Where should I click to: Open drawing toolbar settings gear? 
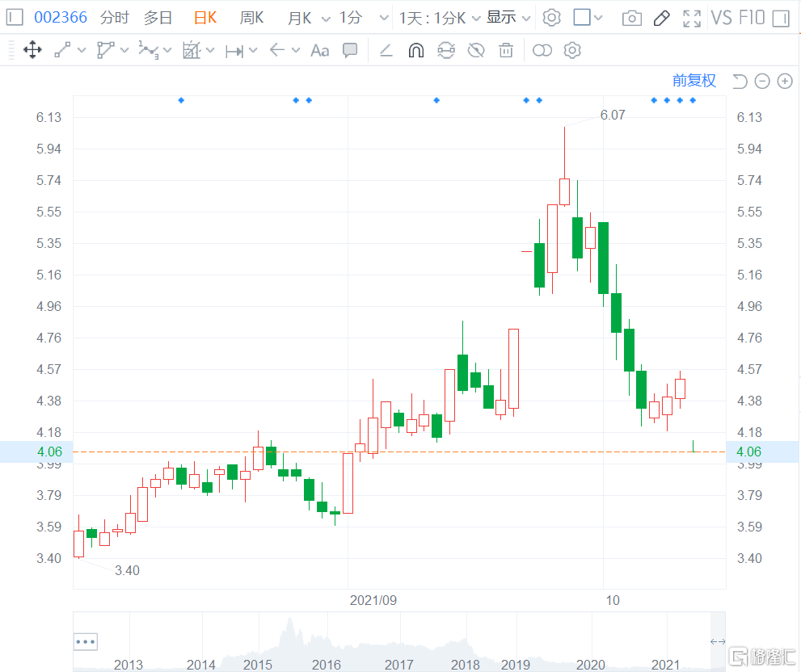coord(572,50)
